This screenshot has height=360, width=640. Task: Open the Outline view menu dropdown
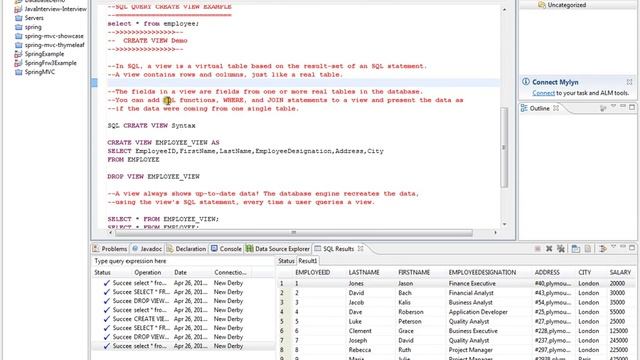613,107
